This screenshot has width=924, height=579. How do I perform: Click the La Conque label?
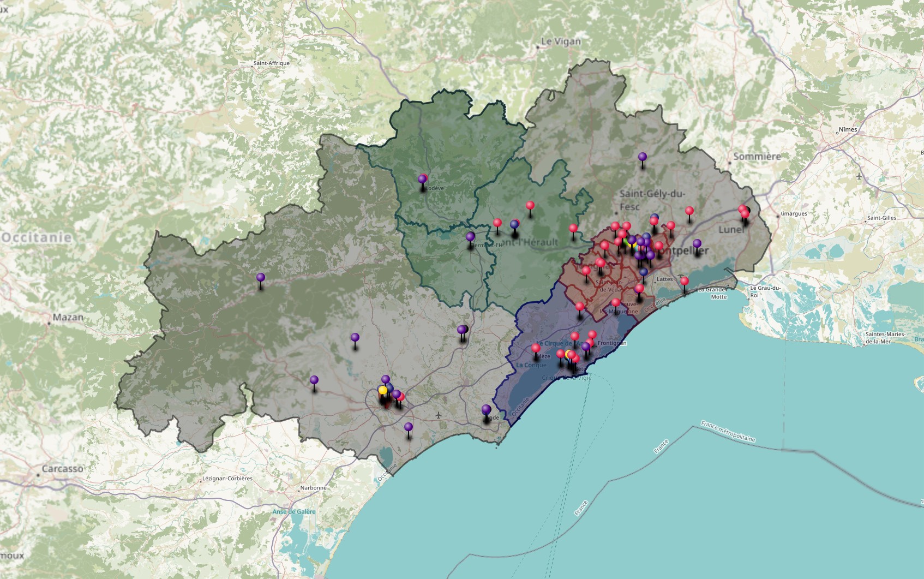[531, 365]
